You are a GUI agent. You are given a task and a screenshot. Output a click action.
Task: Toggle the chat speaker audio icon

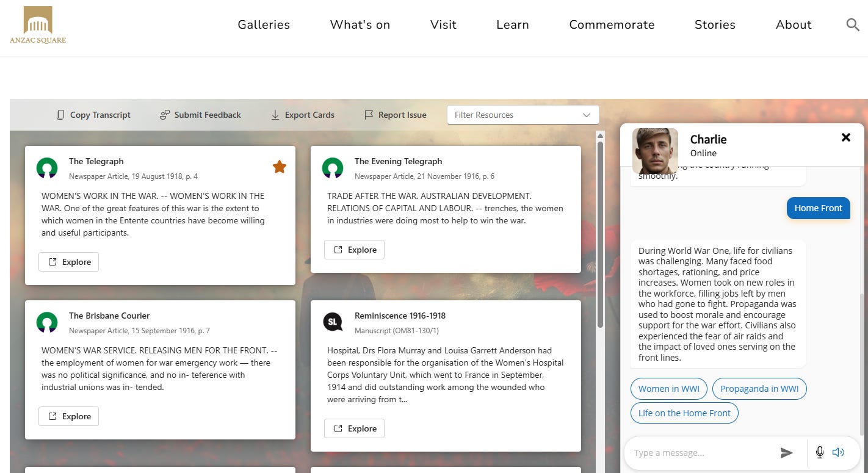point(838,452)
